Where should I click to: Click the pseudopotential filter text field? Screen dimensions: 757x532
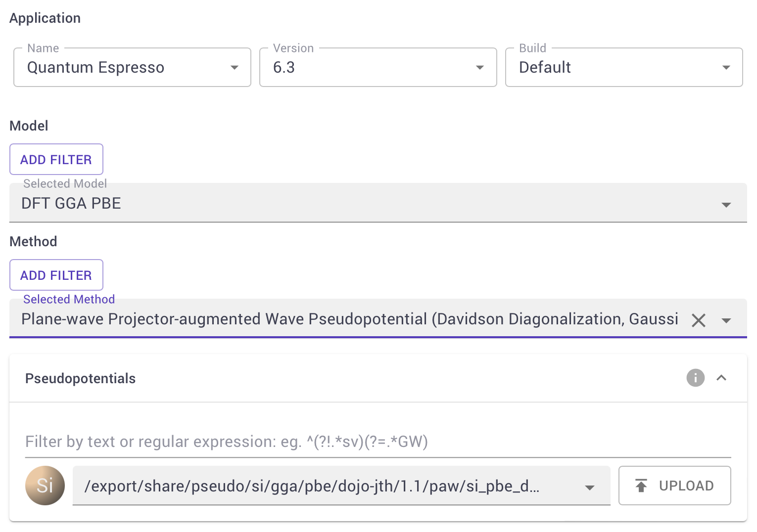pos(378,442)
